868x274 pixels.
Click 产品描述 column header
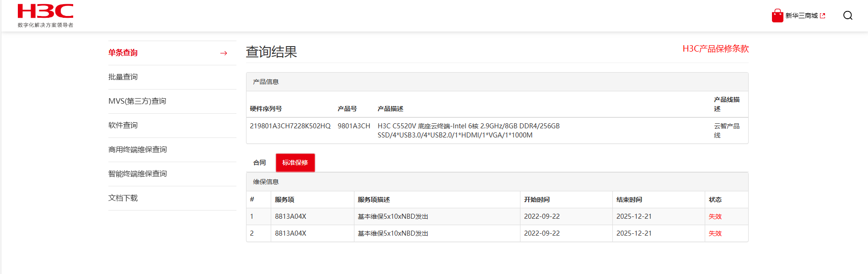tap(390, 109)
